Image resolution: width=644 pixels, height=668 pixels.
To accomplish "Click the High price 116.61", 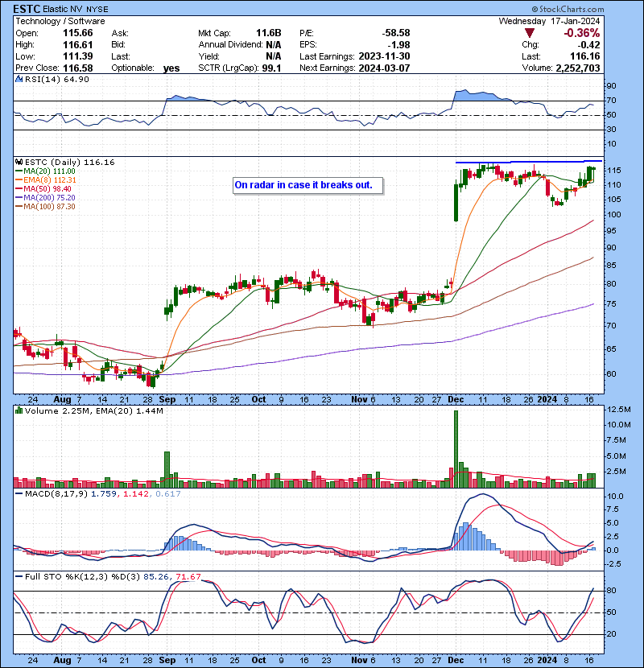I will pos(78,45).
